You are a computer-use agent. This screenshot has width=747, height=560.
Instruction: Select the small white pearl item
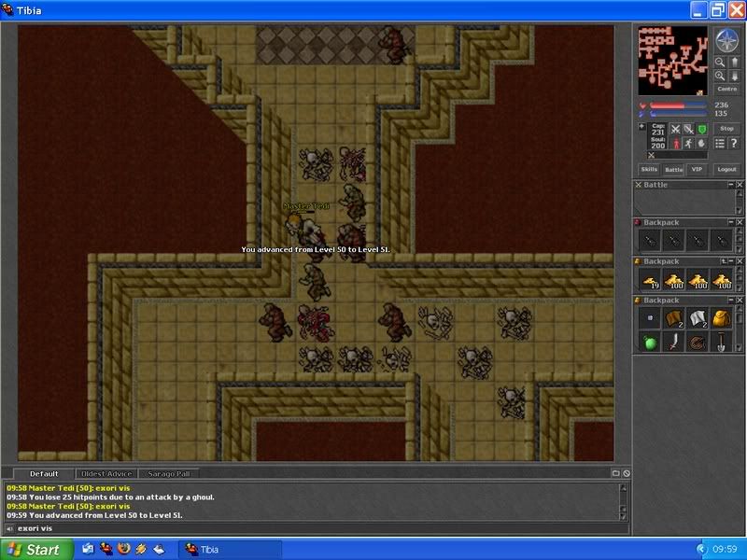[650, 318]
